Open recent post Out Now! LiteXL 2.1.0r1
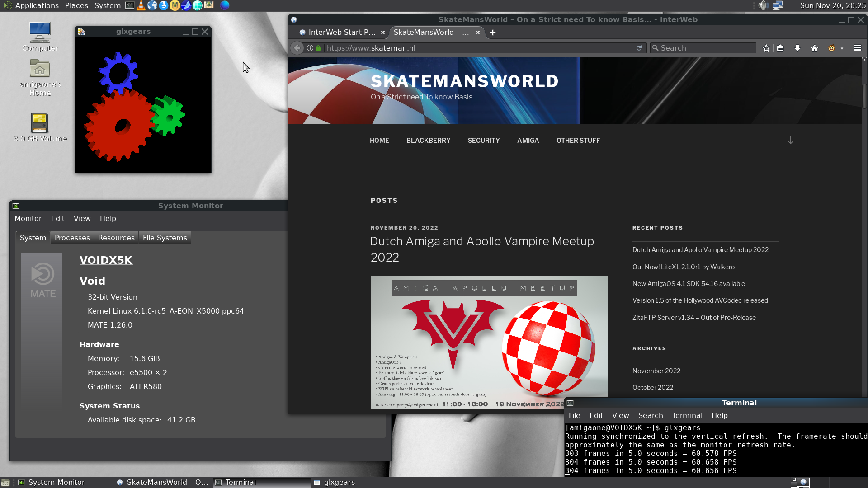 point(684,267)
